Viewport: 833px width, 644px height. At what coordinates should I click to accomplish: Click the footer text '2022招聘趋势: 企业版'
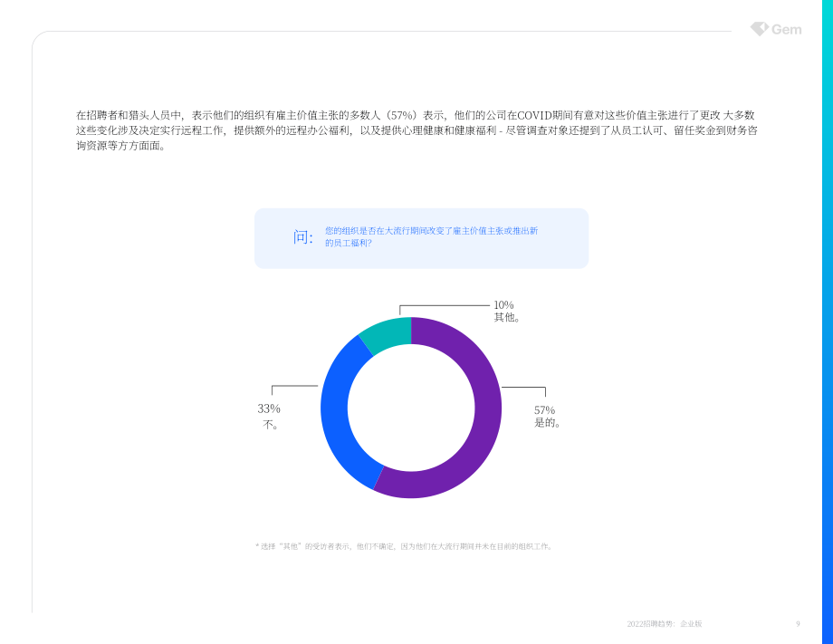pos(664,624)
